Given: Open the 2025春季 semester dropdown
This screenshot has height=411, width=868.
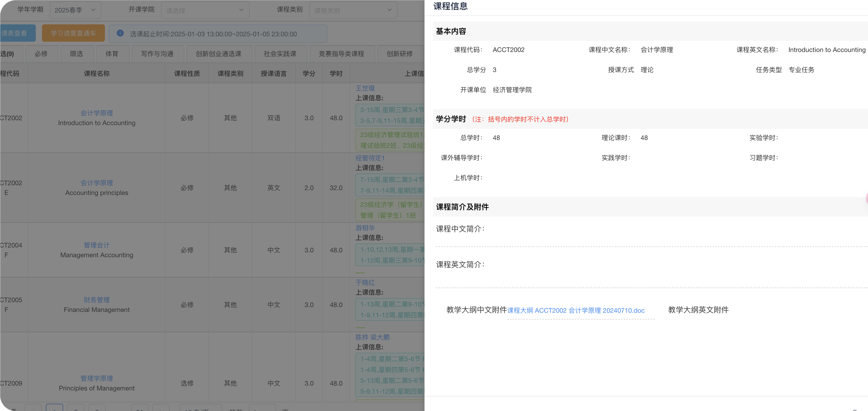Looking at the screenshot, I should click(75, 10).
